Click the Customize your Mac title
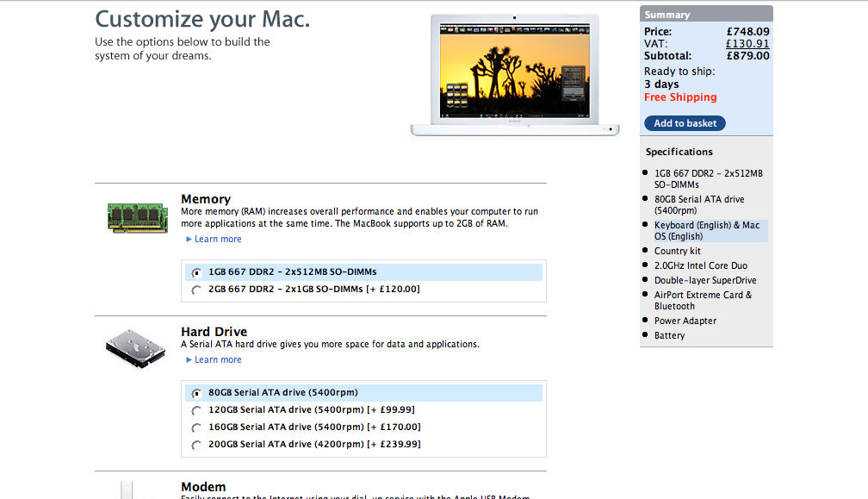Image resolution: width=868 pixels, height=499 pixels. tap(202, 19)
